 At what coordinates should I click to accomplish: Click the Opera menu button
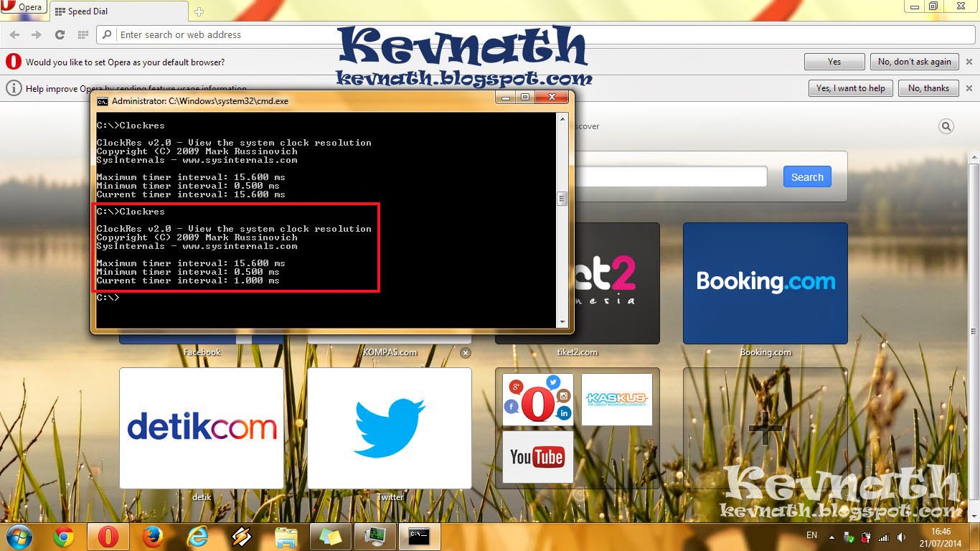tap(23, 8)
